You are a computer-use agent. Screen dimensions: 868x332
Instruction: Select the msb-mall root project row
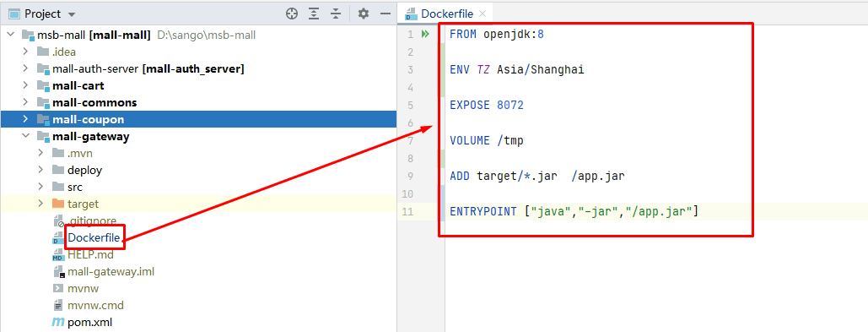click(198, 35)
